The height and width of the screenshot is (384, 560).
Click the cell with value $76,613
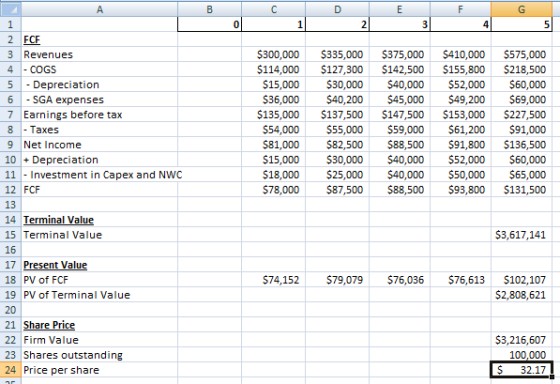pos(461,280)
